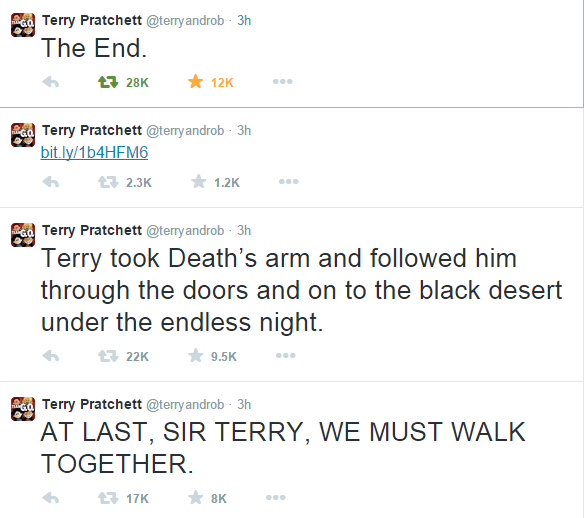Open more options for "The End." tweet
Image resolution: width=584 pixels, height=518 pixels.
point(283,82)
